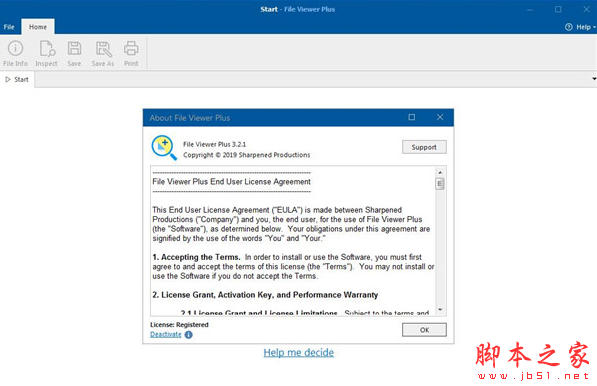Choose the Save As ribbon icon
Image resolution: width=597 pixels, height=386 pixels.
tap(103, 53)
